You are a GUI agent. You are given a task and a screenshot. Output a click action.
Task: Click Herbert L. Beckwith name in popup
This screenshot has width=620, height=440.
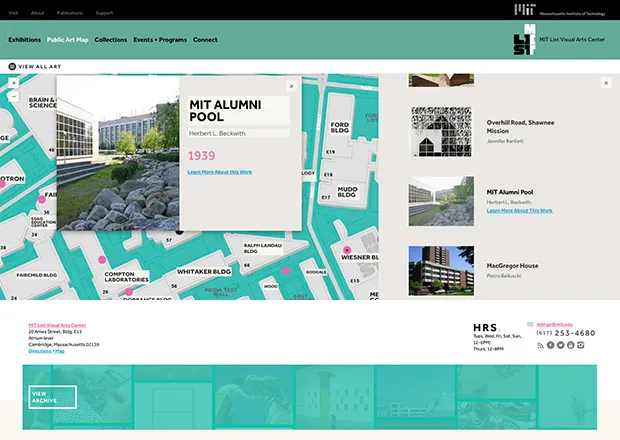click(217, 134)
